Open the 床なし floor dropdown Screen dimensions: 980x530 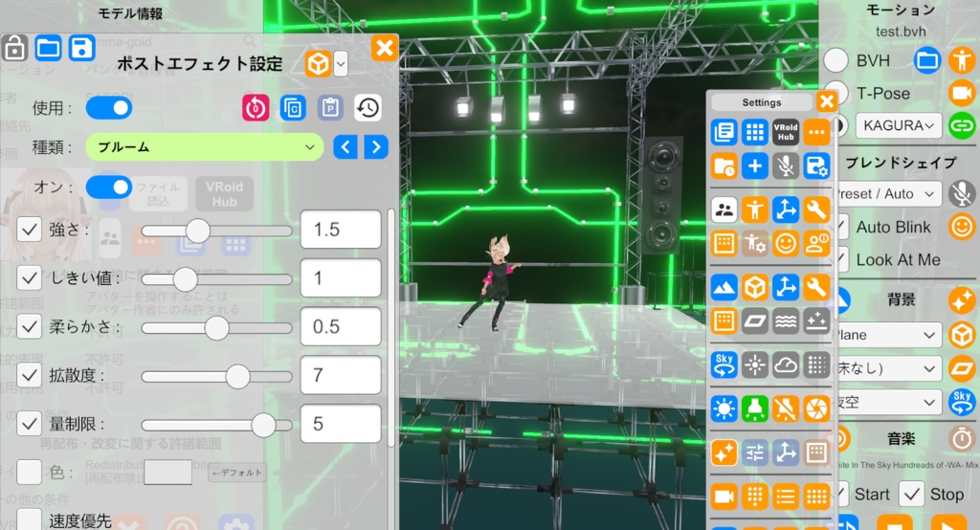[x=887, y=368]
